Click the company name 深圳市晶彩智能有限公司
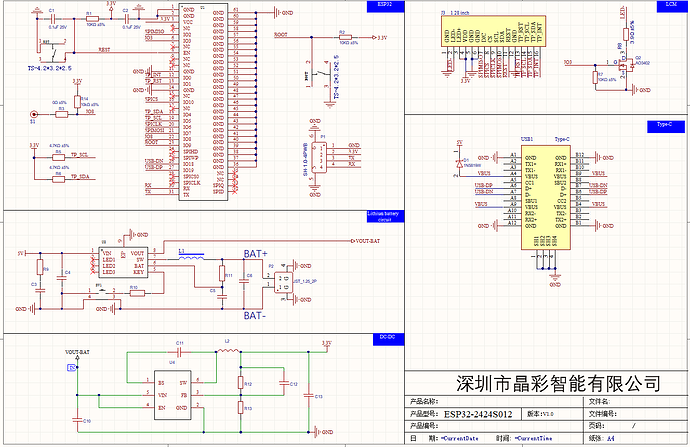690x447 pixels. [x=558, y=383]
